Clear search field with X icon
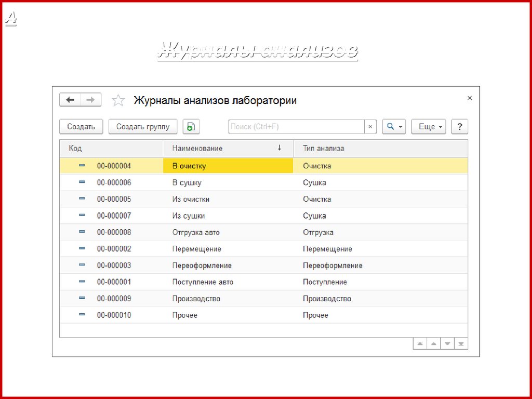 coord(370,127)
